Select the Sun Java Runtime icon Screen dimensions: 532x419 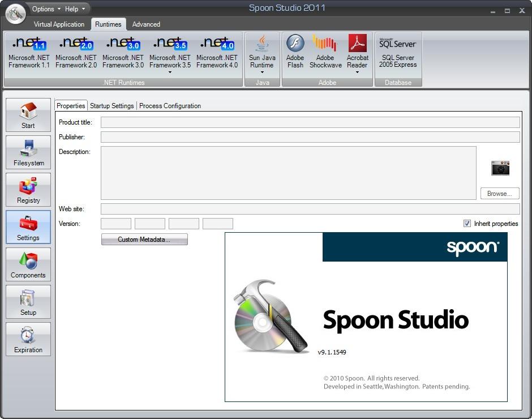262,44
